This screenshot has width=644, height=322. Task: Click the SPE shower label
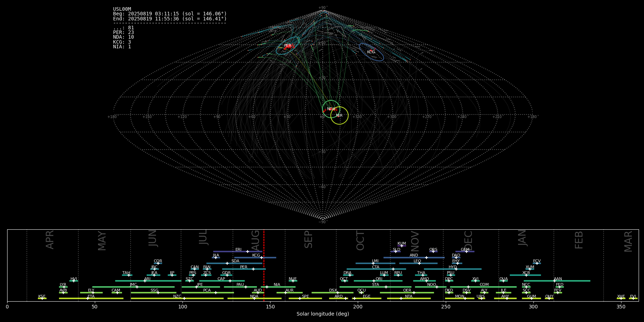[x=305, y=297]
